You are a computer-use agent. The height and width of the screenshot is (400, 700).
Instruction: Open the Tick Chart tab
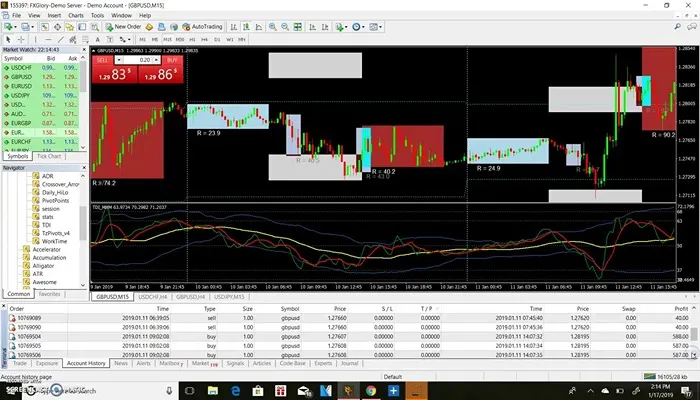tap(49, 156)
